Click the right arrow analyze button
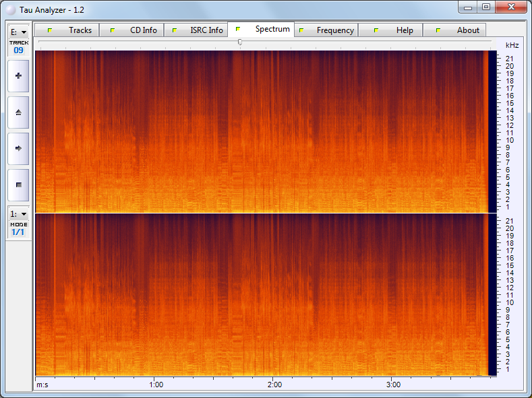Image resolution: width=532 pixels, height=398 pixels. (18, 147)
